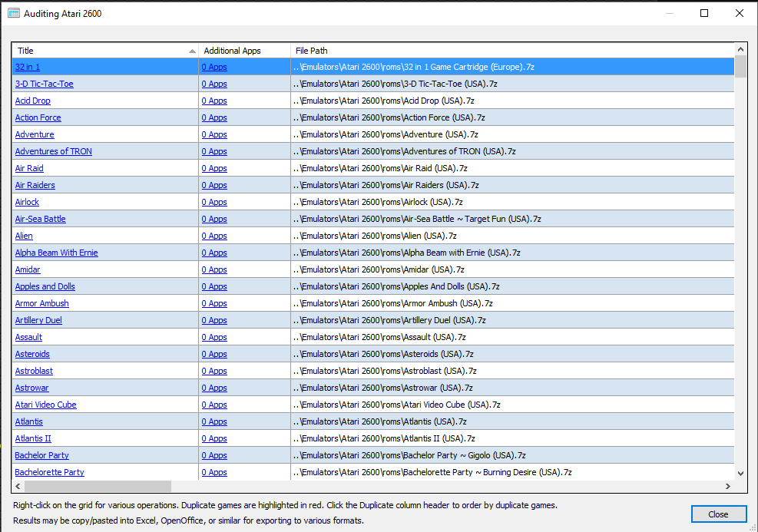Open the Alien title link

coord(24,236)
